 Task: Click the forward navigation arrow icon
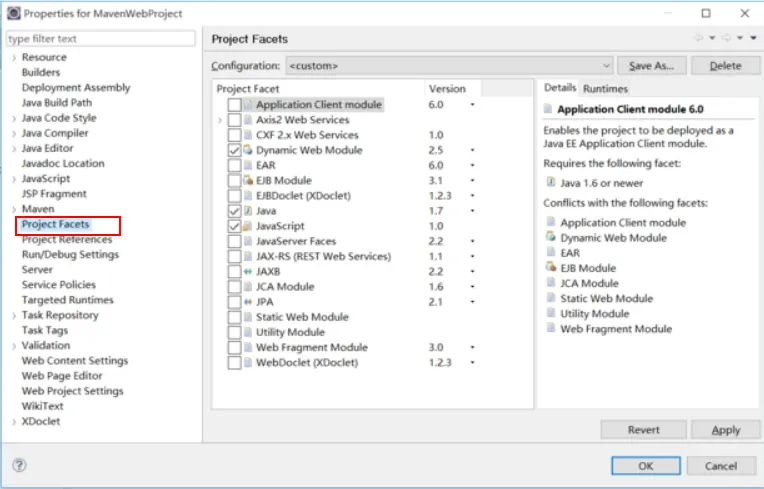click(726, 38)
